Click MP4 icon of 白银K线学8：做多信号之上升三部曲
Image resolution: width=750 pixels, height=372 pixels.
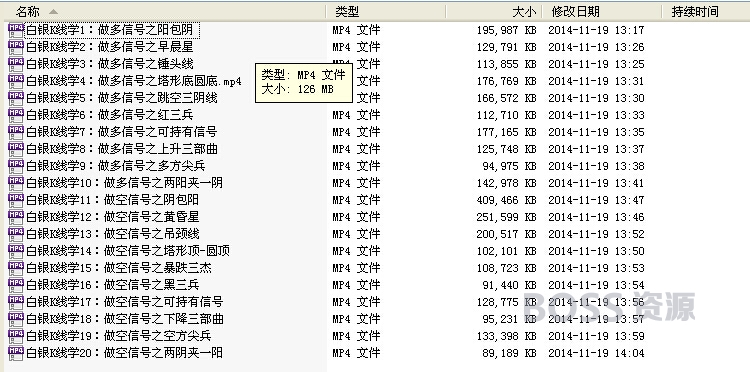click(x=16, y=149)
